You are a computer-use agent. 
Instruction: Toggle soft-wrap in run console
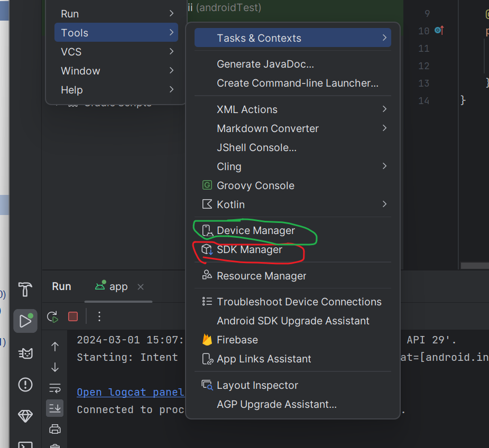pos(55,388)
